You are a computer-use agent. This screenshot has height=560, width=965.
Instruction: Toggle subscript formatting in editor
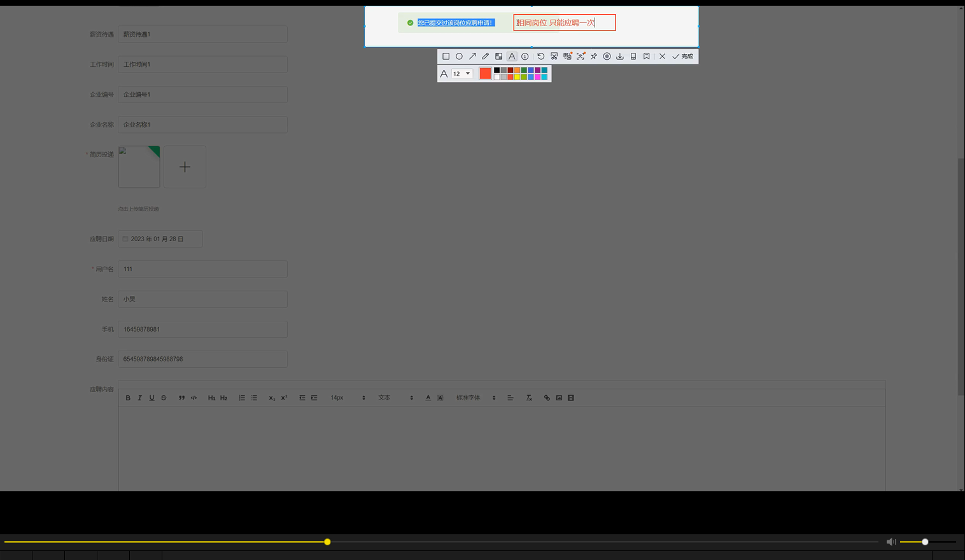(272, 398)
